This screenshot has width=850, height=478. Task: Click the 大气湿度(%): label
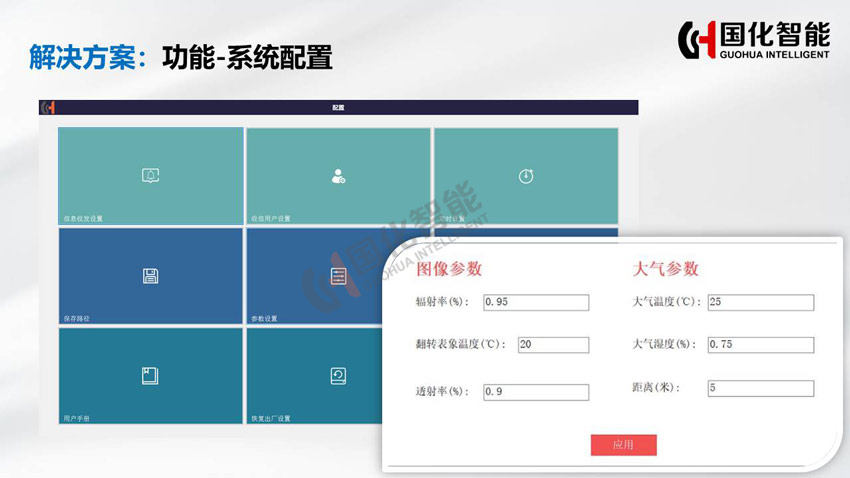click(x=664, y=344)
